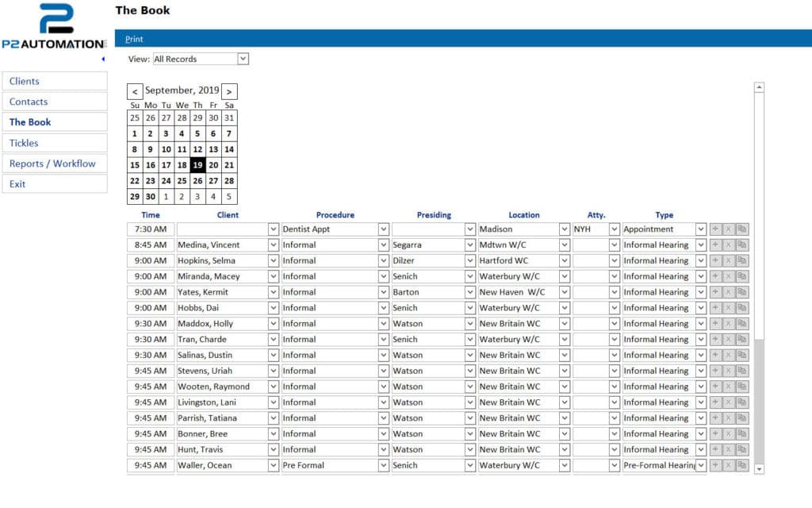This screenshot has height=508, width=812.
Task: Open the Presiding dropdown showing Segarra
Action: click(x=469, y=244)
